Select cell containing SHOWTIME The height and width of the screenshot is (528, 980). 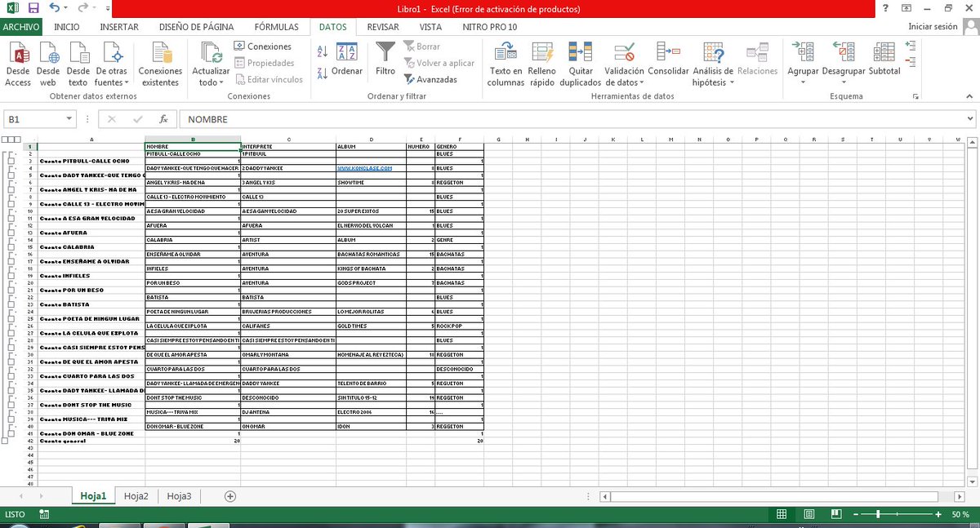371,183
